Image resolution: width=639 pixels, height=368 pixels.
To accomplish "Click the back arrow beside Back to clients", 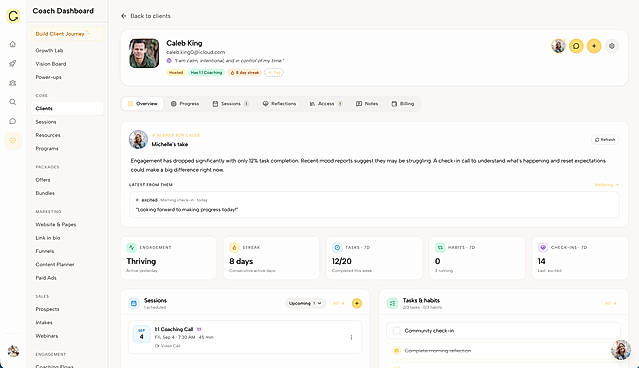I will tap(123, 16).
